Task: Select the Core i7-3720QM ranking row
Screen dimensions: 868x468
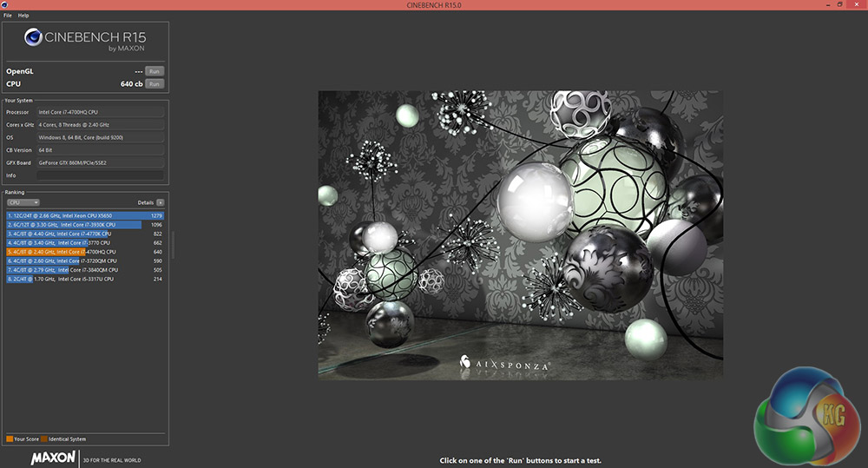Action: pos(85,260)
